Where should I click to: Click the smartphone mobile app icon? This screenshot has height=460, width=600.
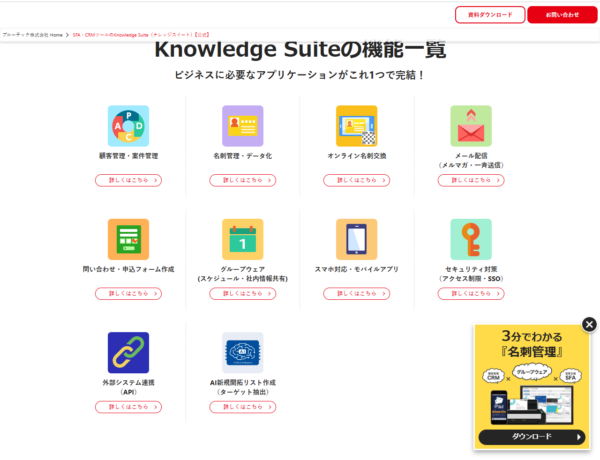[357, 239]
